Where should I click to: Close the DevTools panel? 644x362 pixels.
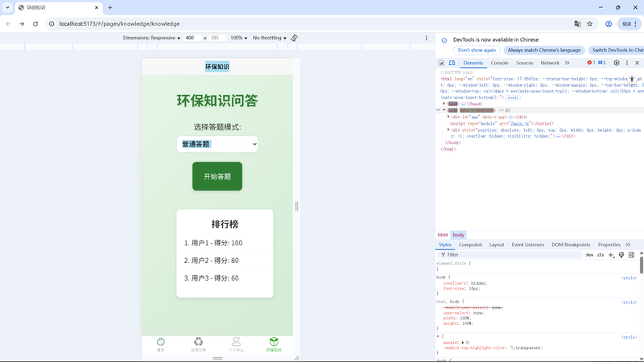[637, 63]
